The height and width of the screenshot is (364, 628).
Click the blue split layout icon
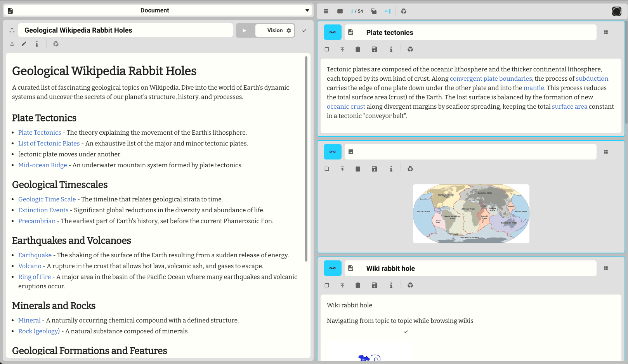click(x=388, y=11)
